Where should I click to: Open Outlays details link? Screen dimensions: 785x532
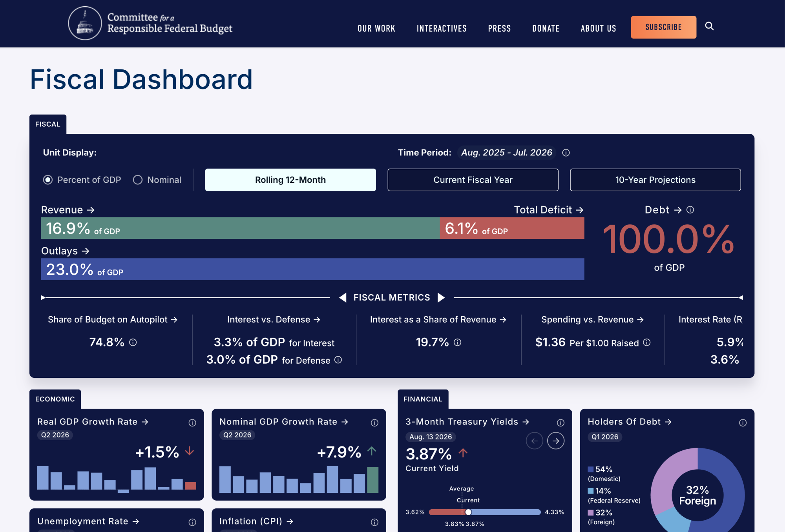(x=66, y=251)
